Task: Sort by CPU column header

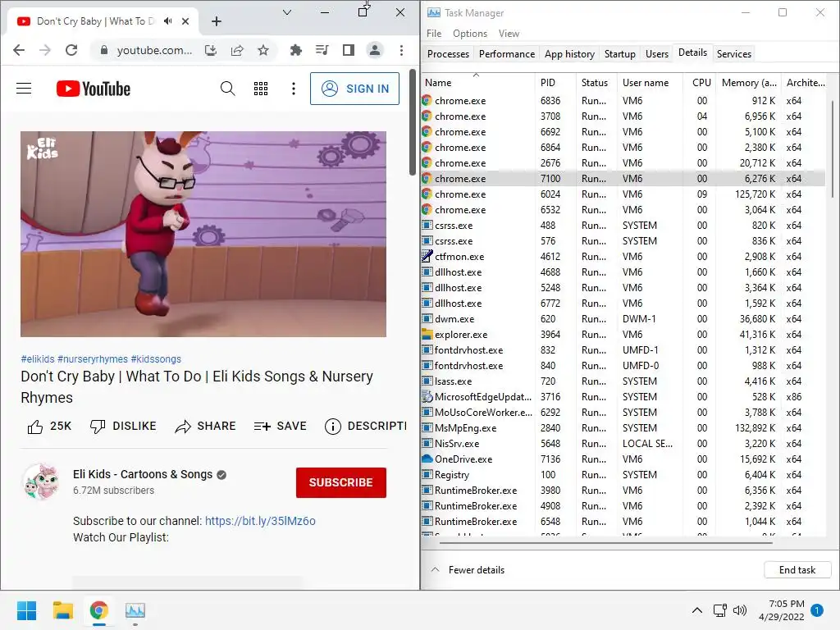Action: click(x=700, y=83)
